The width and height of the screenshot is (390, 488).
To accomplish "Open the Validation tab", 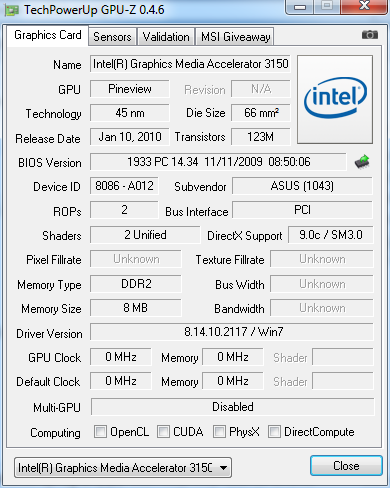I will coord(166,37).
